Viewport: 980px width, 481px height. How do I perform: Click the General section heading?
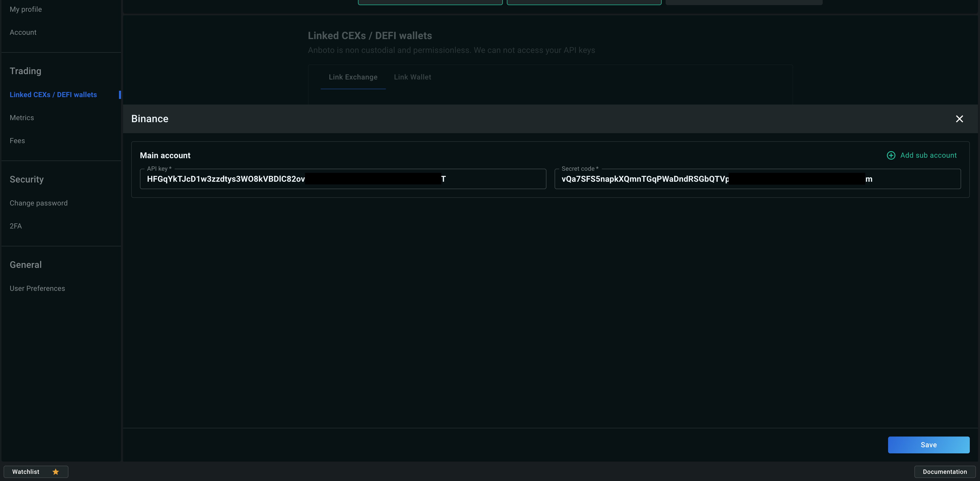tap(26, 265)
